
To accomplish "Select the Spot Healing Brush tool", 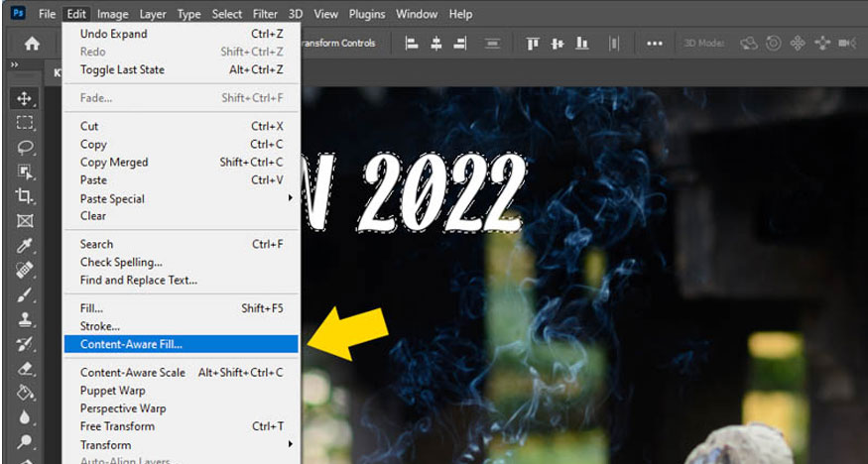I will coord(25,271).
